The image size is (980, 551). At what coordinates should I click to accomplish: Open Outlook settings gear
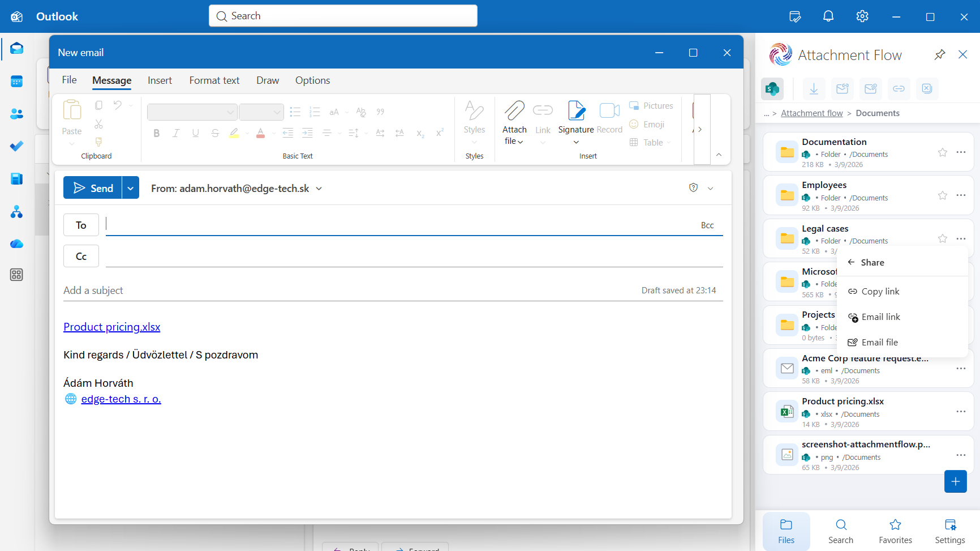(x=862, y=16)
